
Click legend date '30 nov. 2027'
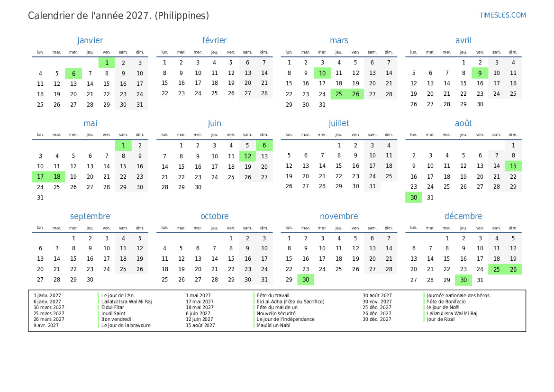click(x=377, y=301)
